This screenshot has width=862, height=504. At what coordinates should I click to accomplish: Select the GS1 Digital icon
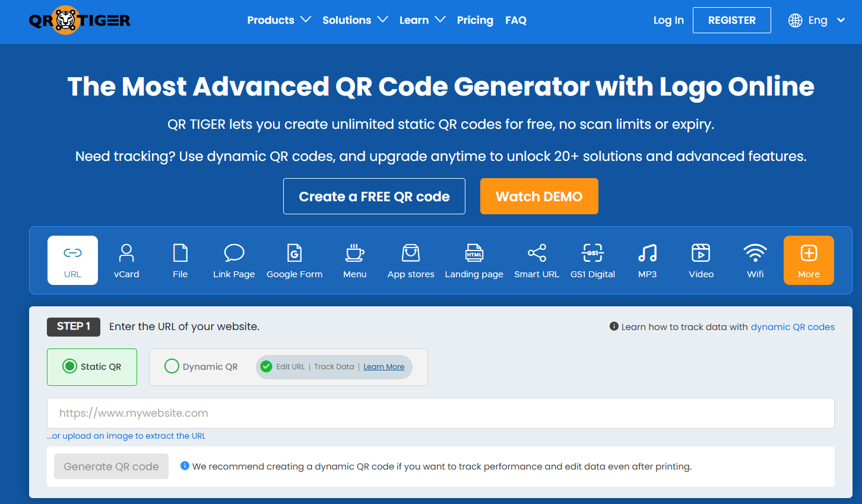tap(592, 253)
